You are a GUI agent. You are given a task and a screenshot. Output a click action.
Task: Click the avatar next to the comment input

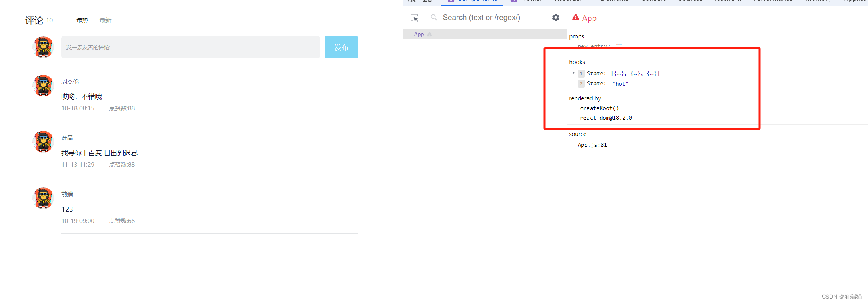pos(43,47)
